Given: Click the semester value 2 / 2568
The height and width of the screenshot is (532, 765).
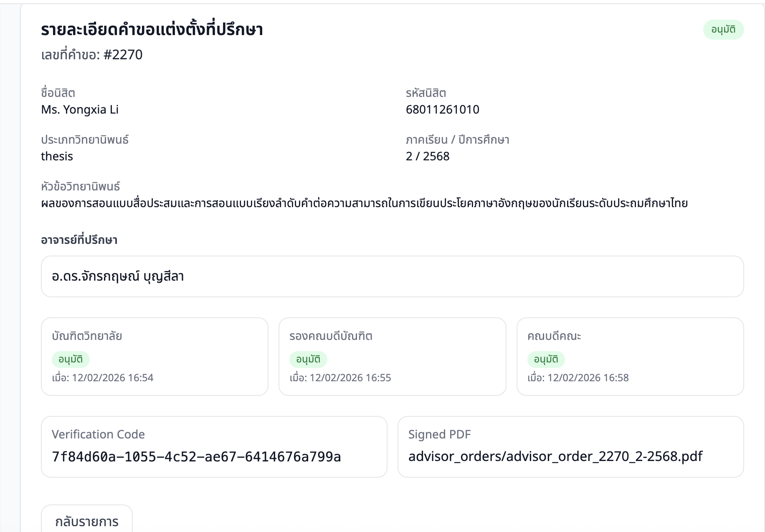Looking at the screenshot, I should (427, 156).
